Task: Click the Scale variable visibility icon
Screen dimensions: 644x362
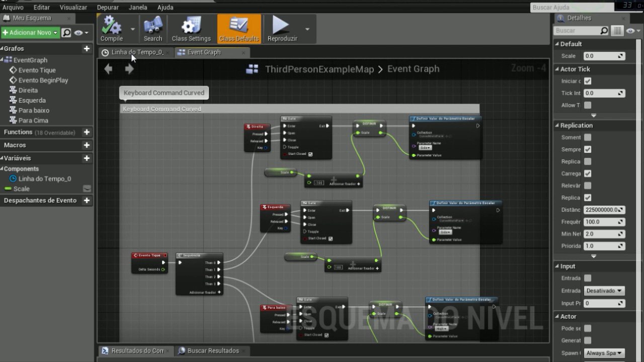Action: click(x=87, y=189)
